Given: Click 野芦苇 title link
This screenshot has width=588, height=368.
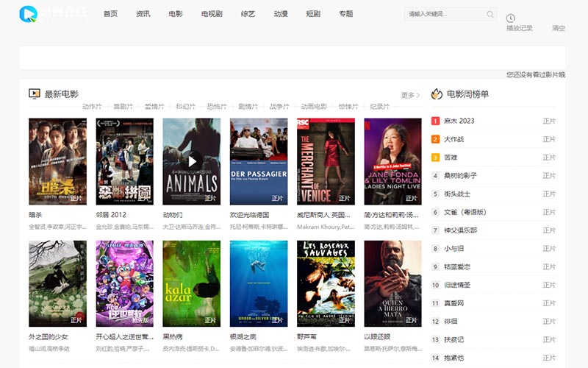Looking at the screenshot, I should tap(306, 337).
